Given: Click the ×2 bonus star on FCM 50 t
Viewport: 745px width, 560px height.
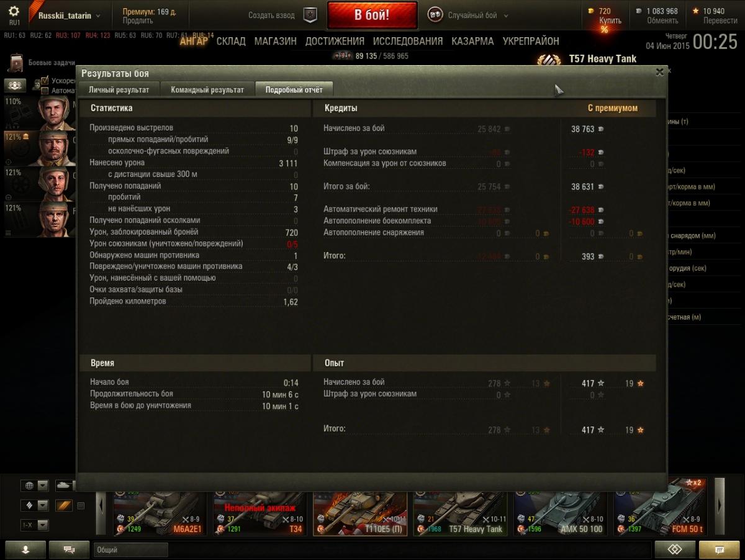Looking at the screenshot, I should click(693, 482).
